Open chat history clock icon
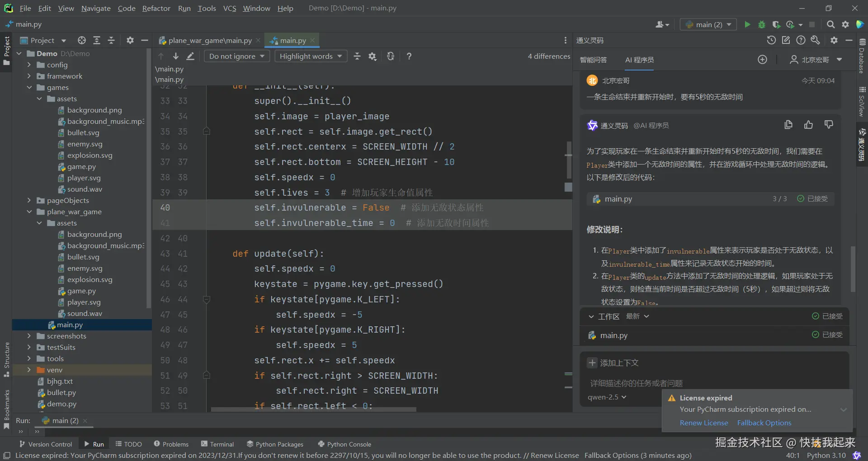 point(771,40)
